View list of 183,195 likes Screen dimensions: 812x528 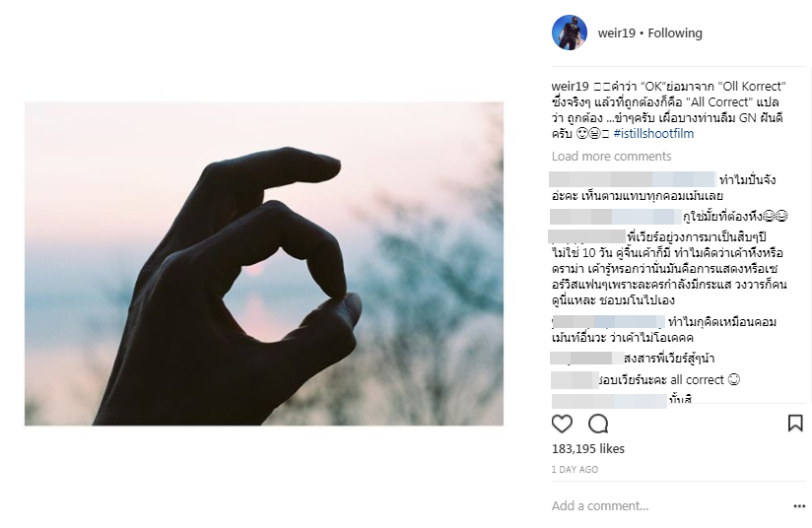pyautogui.click(x=587, y=449)
